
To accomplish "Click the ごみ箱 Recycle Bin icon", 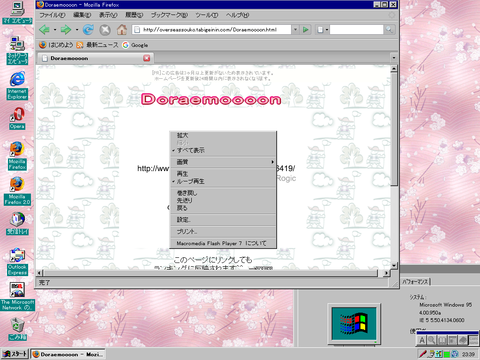I will pyautogui.click(x=17, y=329).
